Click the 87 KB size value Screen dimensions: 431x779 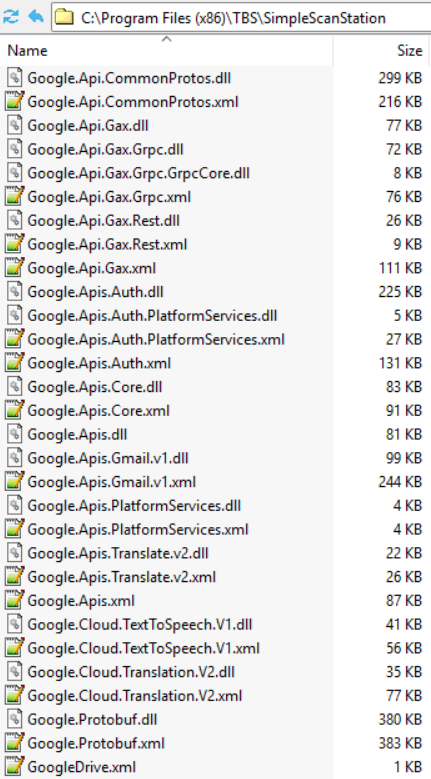[x=404, y=601]
